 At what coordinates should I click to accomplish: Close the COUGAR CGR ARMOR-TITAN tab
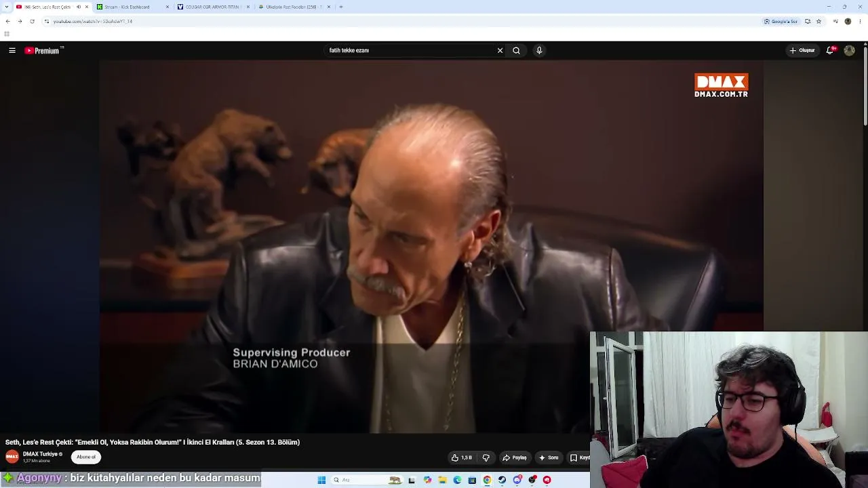click(x=248, y=7)
